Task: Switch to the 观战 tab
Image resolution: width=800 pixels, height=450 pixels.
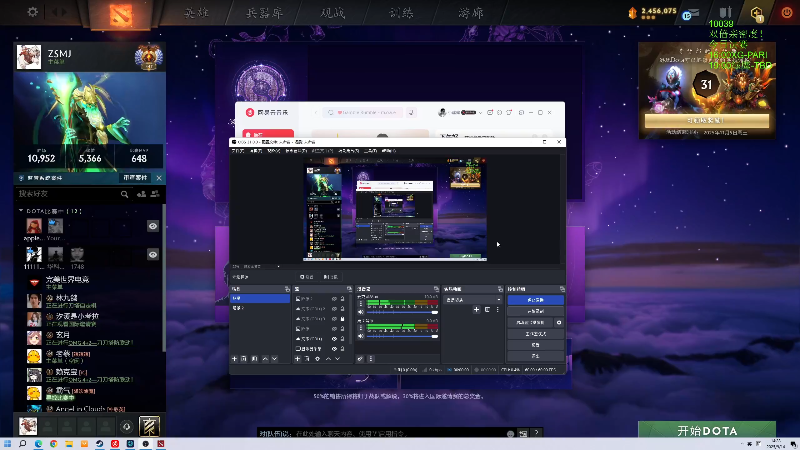Action: point(333,13)
